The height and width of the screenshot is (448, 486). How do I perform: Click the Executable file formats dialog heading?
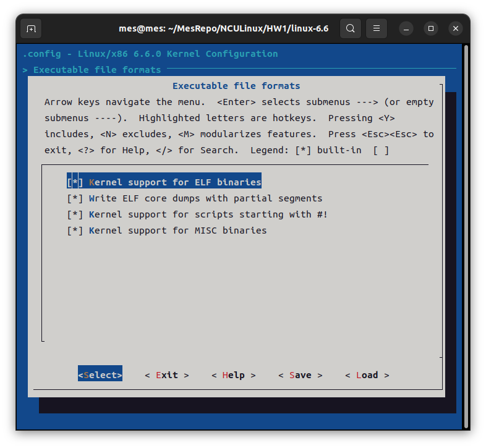236,86
